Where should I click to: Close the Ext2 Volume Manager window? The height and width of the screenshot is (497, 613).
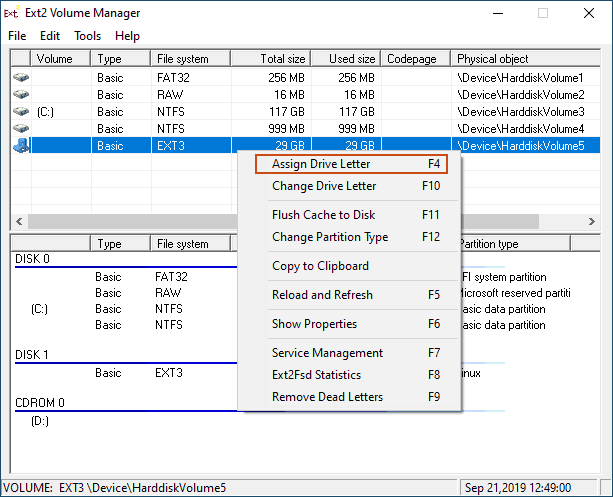[x=589, y=13]
